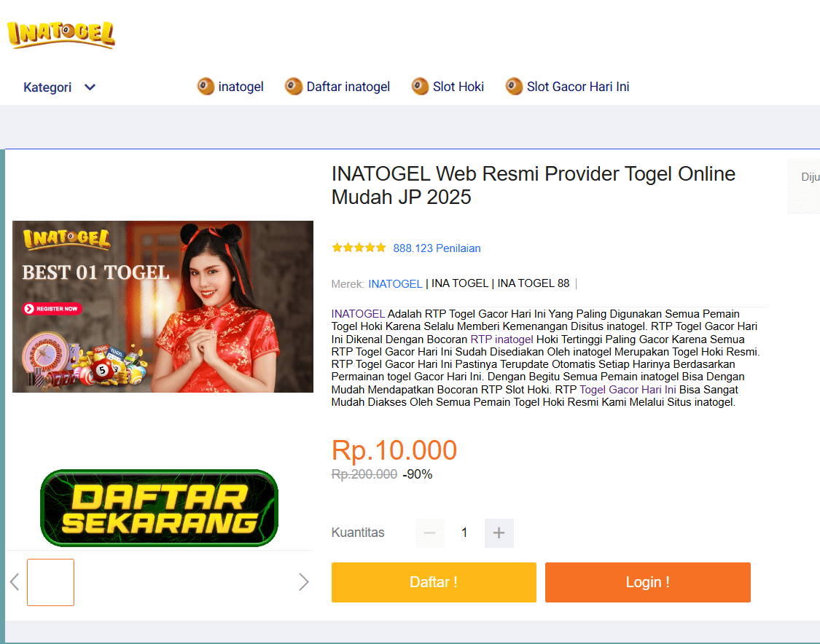The width and height of the screenshot is (820, 644).
Task: Follow the RTP inatogel link in description
Action: coord(501,339)
